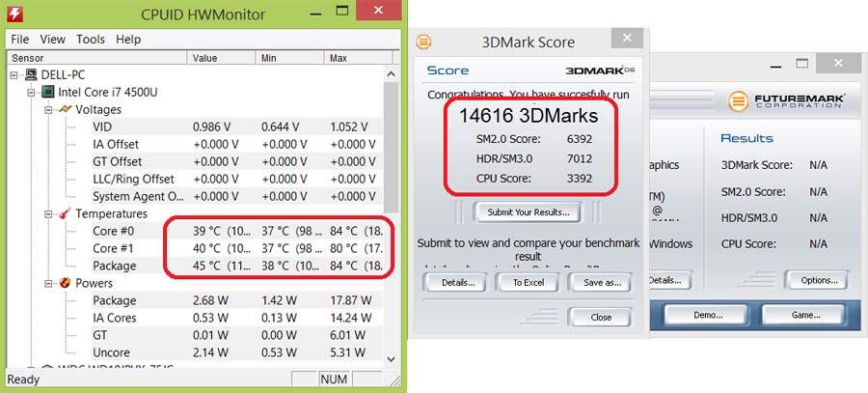
Task: Click the Futuremark Corporation logo
Action: [786, 101]
